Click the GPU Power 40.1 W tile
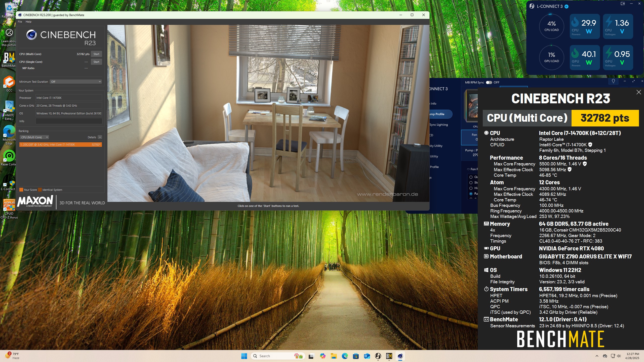This screenshot has height=362, width=644. (585, 57)
